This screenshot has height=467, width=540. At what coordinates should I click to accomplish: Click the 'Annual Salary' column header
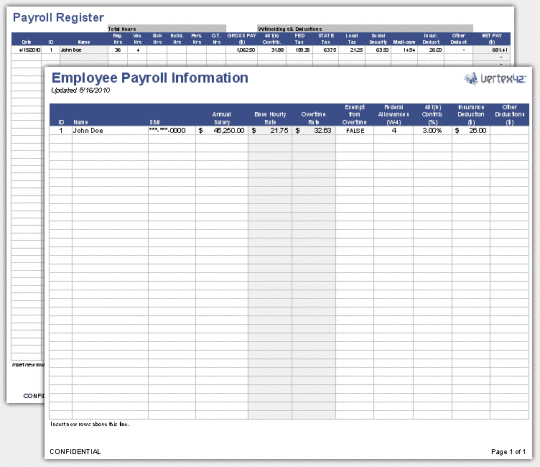[221, 118]
